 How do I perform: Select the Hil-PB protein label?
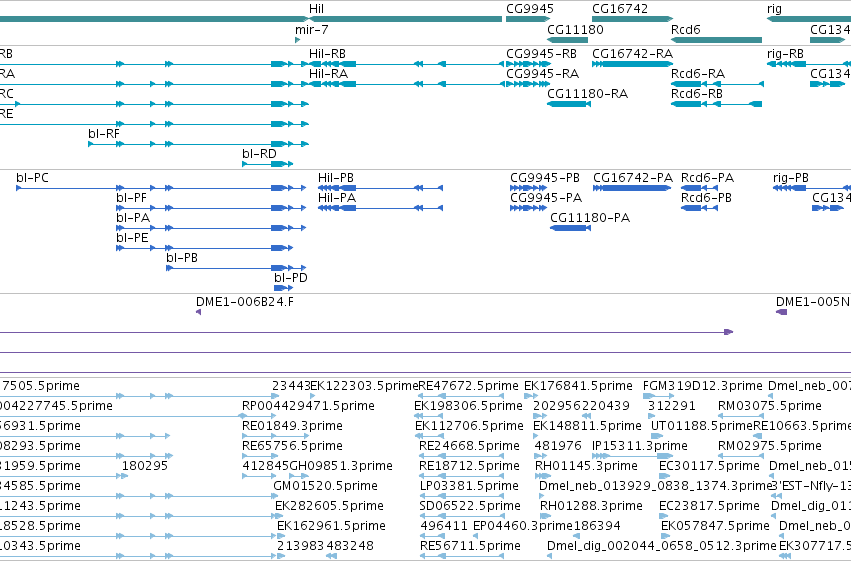click(336, 178)
